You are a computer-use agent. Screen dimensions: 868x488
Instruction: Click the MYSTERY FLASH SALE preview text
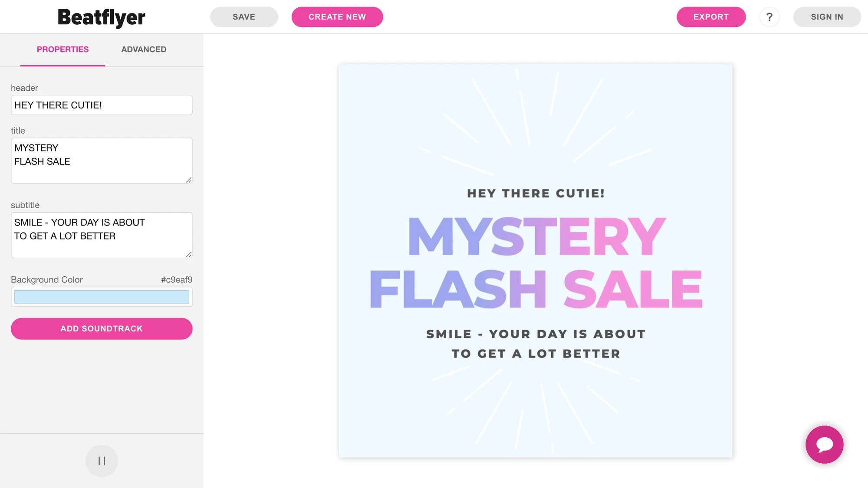(x=536, y=263)
